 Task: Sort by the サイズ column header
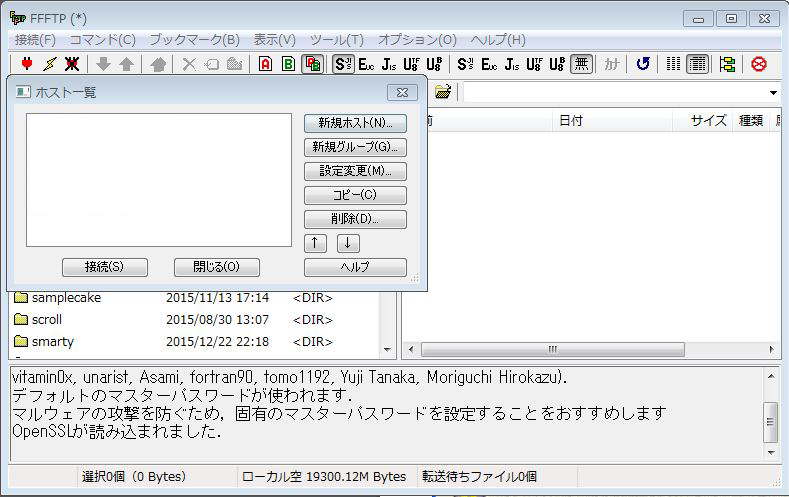click(x=702, y=121)
